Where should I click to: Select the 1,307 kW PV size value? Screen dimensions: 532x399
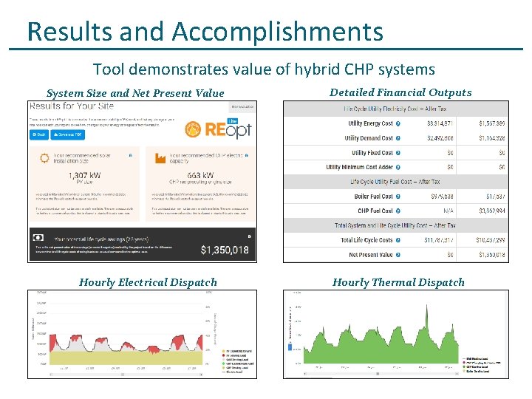pyautogui.click(x=84, y=175)
